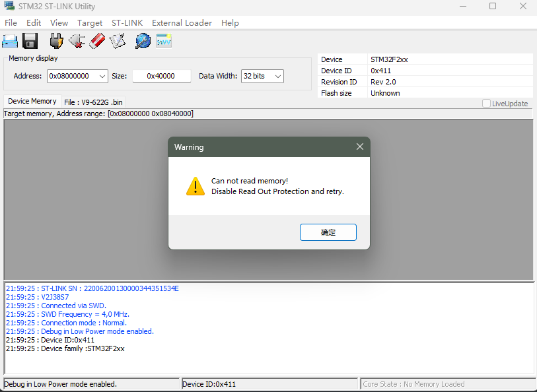
Task: Open the Target menu
Action: pos(90,23)
